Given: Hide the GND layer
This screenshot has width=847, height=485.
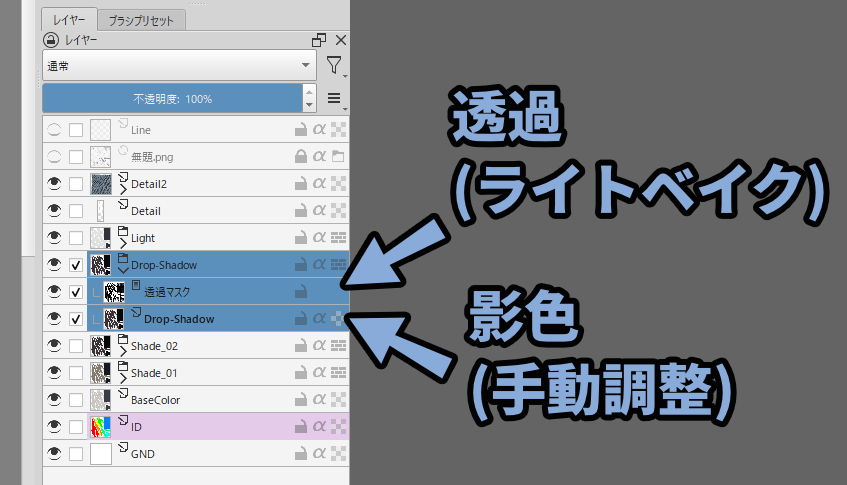Looking at the screenshot, I should pos(54,454).
